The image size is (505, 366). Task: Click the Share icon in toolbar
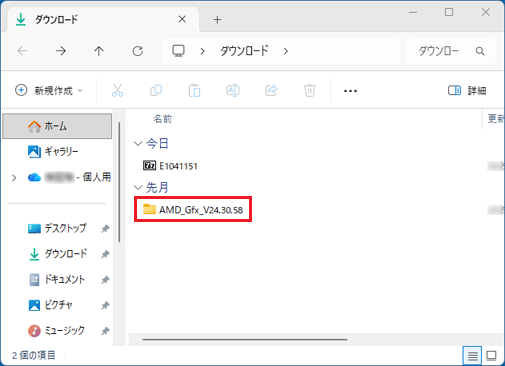point(271,90)
